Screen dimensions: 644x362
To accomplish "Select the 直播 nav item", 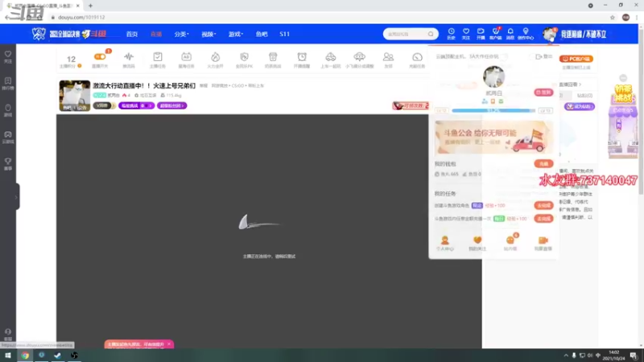I will point(156,34).
